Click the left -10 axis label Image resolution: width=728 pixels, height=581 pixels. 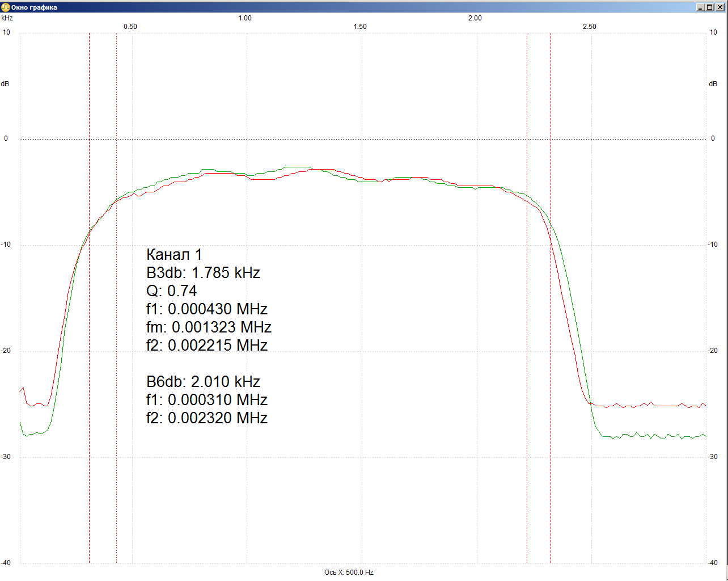[6, 245]
